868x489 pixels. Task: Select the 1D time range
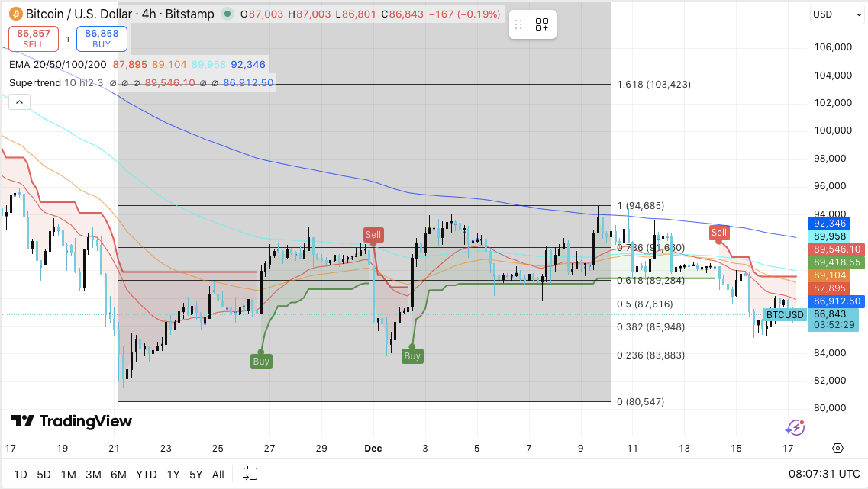pyautogui.click(x=21, y=475)
